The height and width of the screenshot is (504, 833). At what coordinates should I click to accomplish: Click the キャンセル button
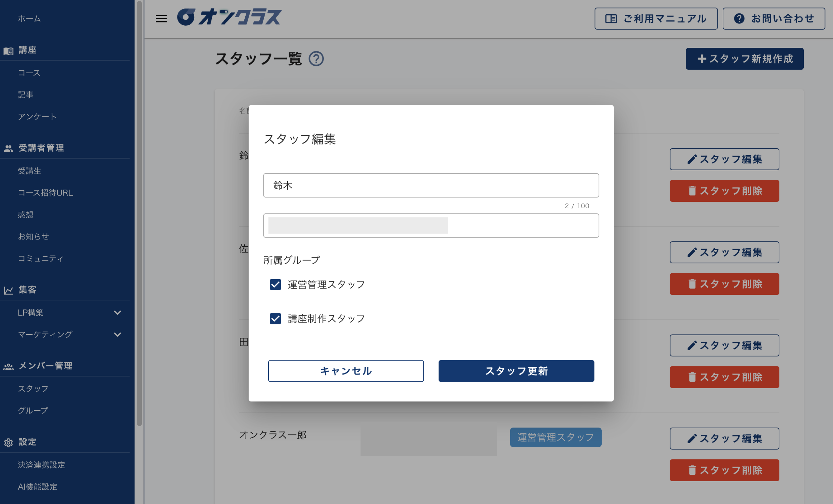[x=346, y=371]
